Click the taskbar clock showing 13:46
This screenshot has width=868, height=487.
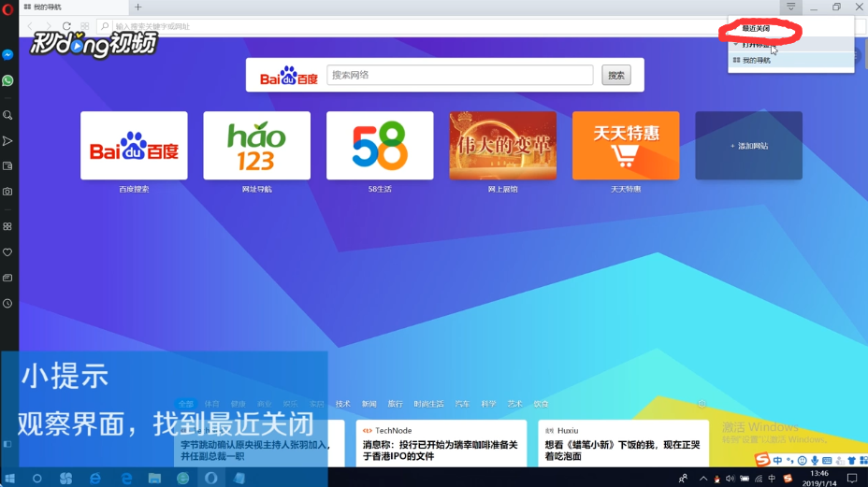(x=819, y=479)
